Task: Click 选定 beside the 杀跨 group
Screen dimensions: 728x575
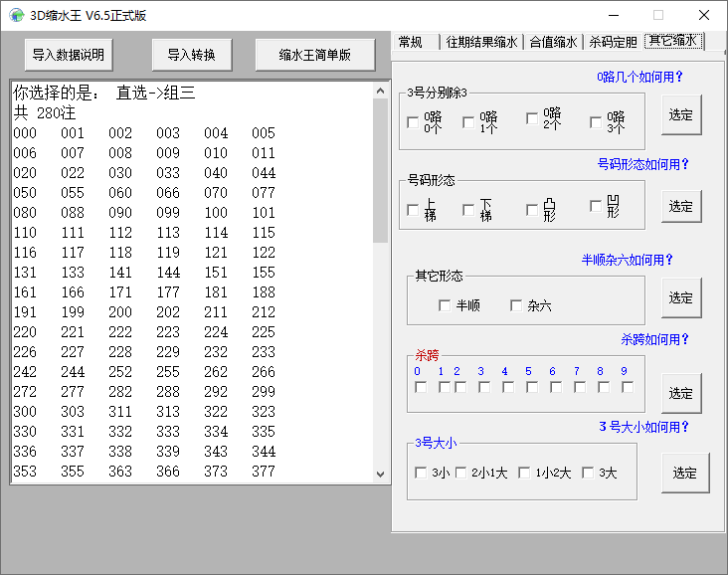Action: click(x=681, y=393)
